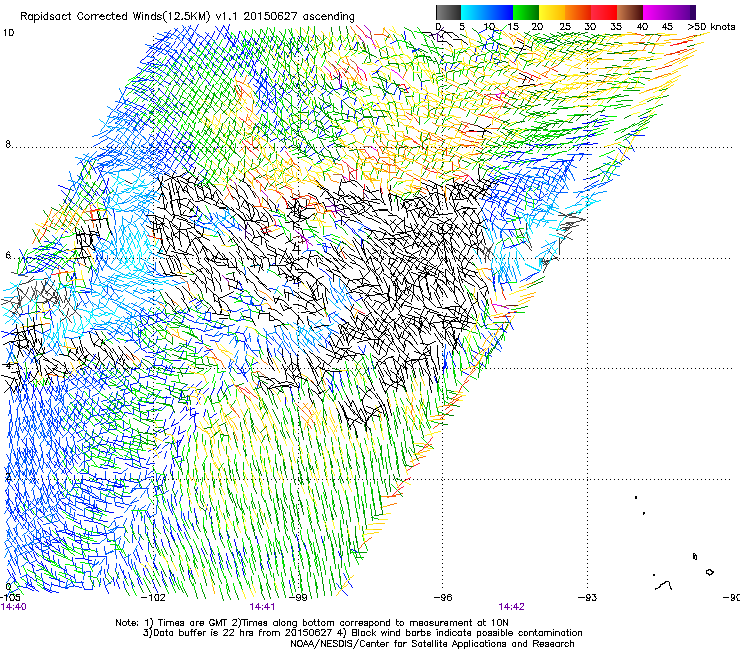Click the longitude '-102' axis label
This screenshot has height=650, width=740.
tap(154, 598)
